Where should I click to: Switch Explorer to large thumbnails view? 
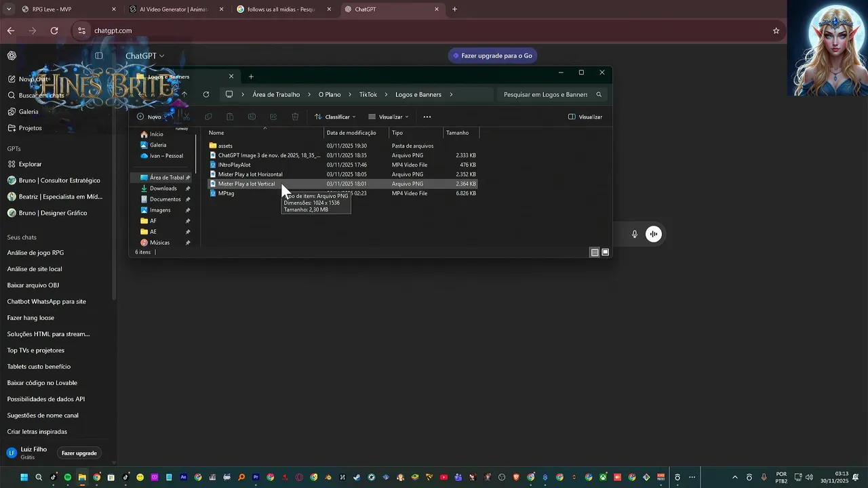[x=606, y=252]
